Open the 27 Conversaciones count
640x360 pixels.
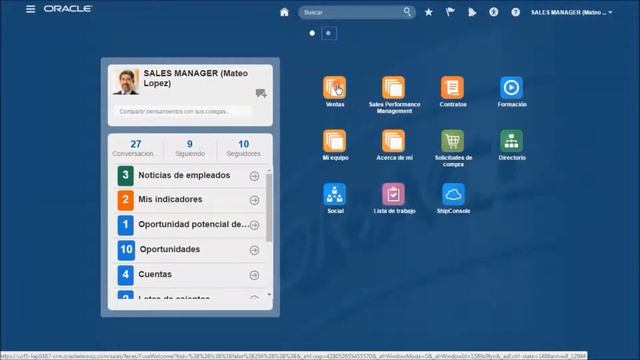click(x=136, y=149)
